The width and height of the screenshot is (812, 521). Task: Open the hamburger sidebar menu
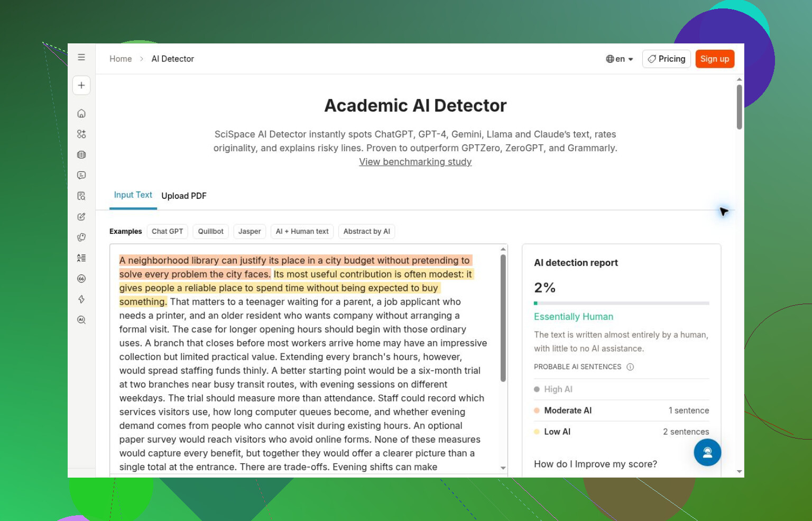click(x=81, y=57)
